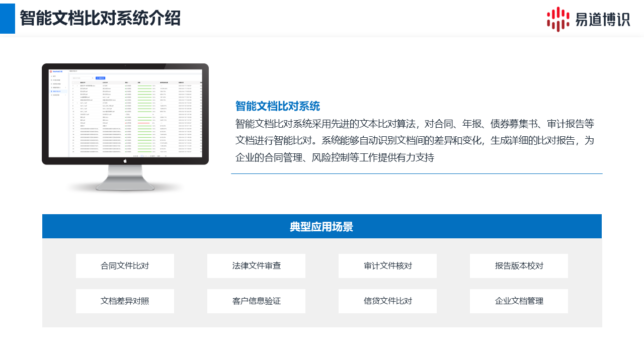Pick the 企业文档管理 box
Viewport: 644px width, 362px height.
[x=519, y=301]
